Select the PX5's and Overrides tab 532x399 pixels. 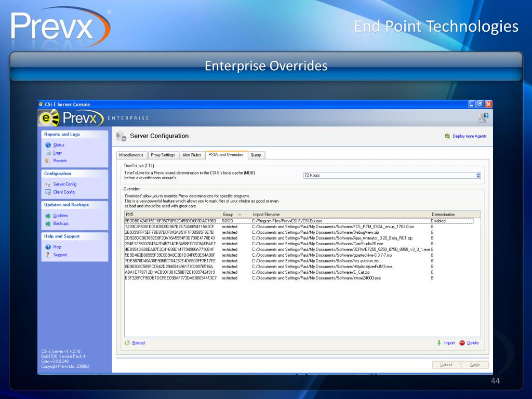(x=226, y=155)
